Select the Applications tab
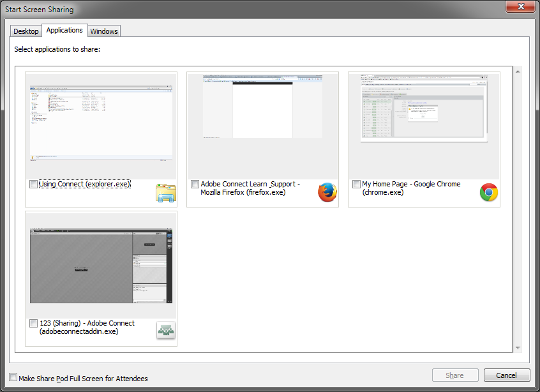 point(64,29)
